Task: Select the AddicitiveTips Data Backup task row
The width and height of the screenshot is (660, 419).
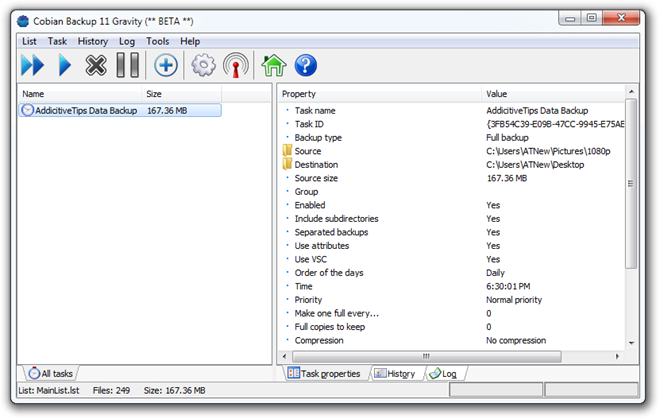Action: point(120,110)
